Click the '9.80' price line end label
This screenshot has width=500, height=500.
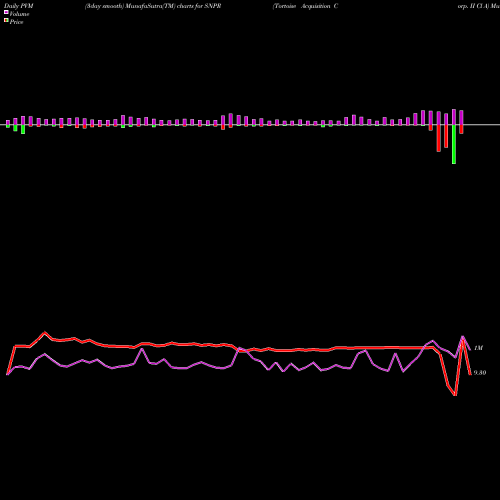pyautogui.click(x=480, y=373)
